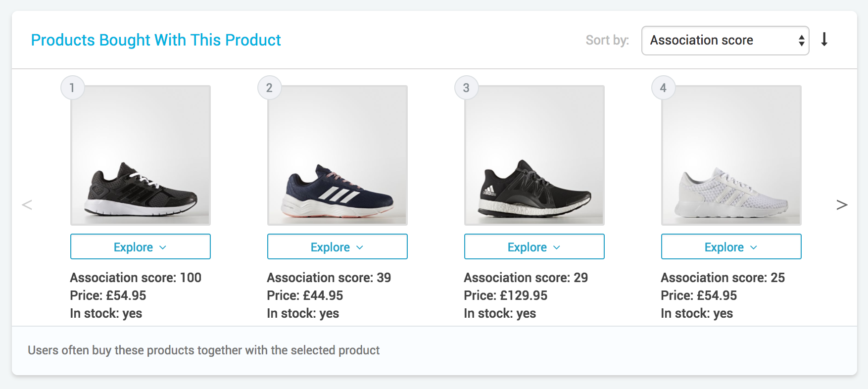The height and width of the screenshot is (389, 868).
Task: Open the Association score sort dropdown
Action: pyautogui.click(x=725, y=41)
